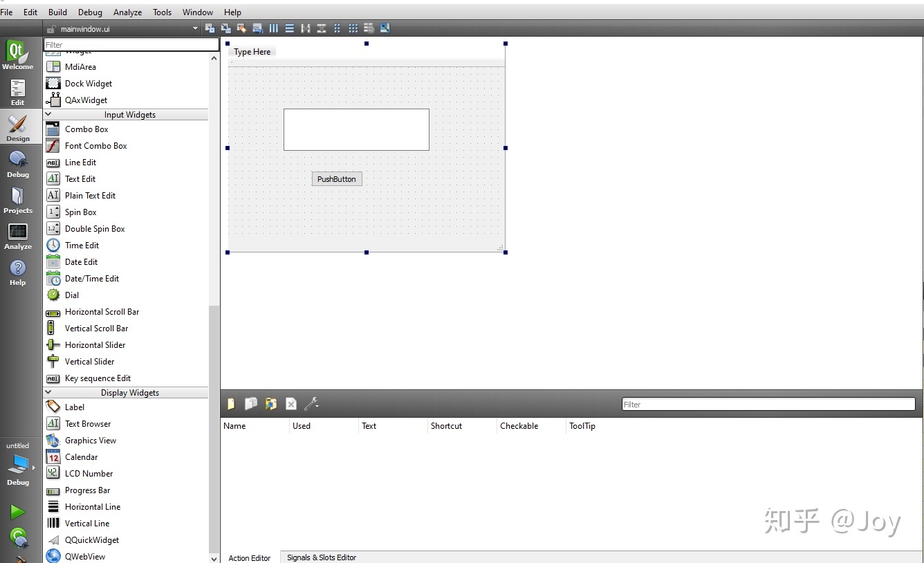
Task: Click widget box scrollbar down arrow
Action: tap(214, 557)
